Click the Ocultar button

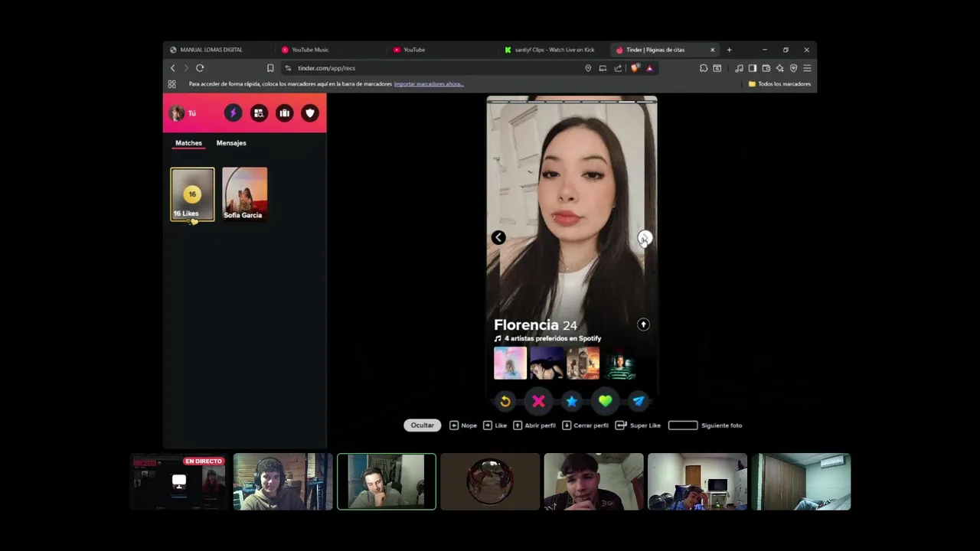pyautogui.click(x=423, y=425)
